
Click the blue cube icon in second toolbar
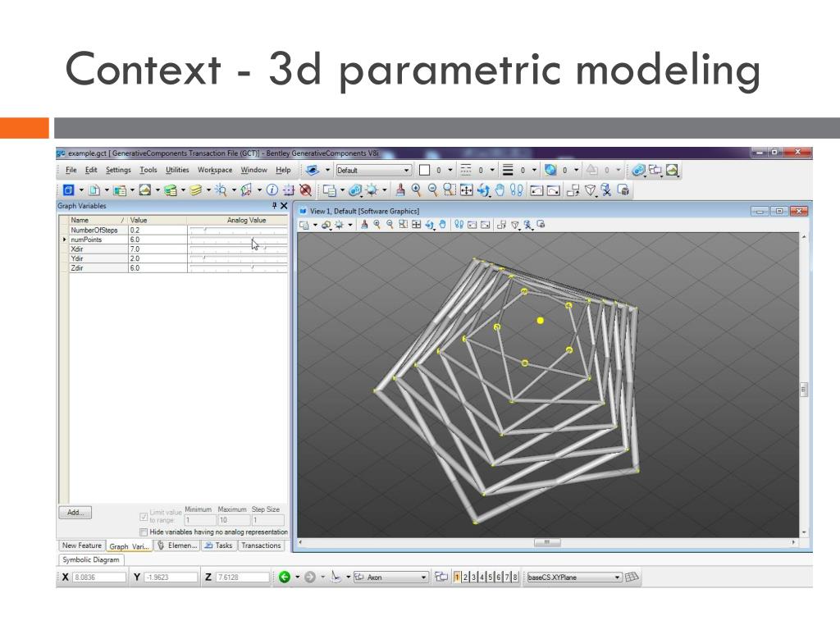pyautogui.click(x=69, y=190)
